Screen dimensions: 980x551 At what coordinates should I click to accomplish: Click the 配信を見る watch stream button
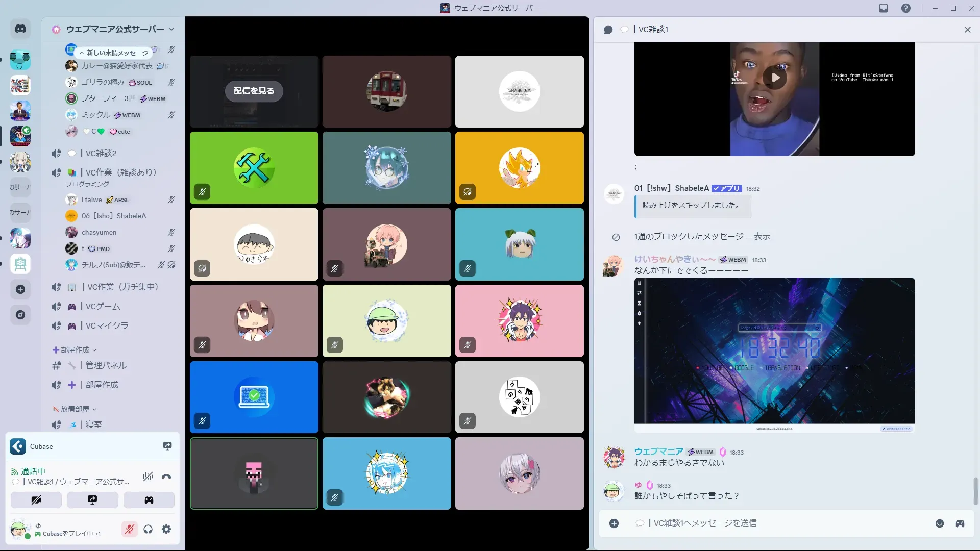coord(254,91)
